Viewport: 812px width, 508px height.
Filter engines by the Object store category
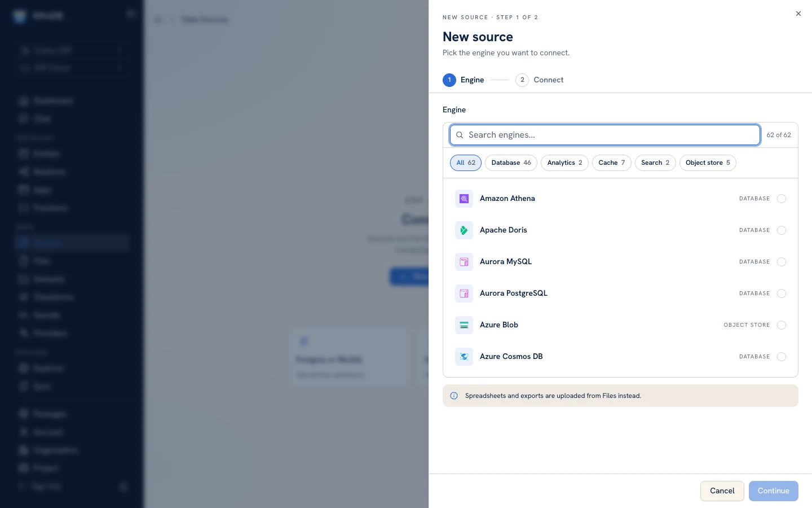pos(708,163)
